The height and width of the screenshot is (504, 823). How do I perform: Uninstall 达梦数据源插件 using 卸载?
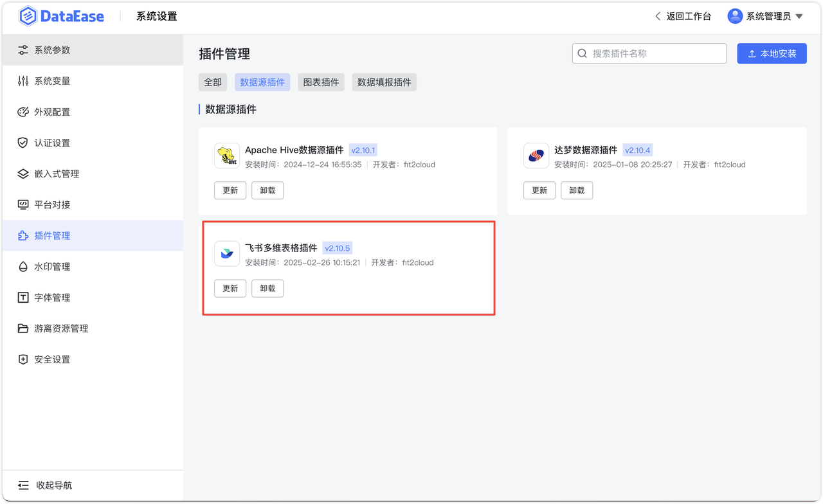(577, 190)
